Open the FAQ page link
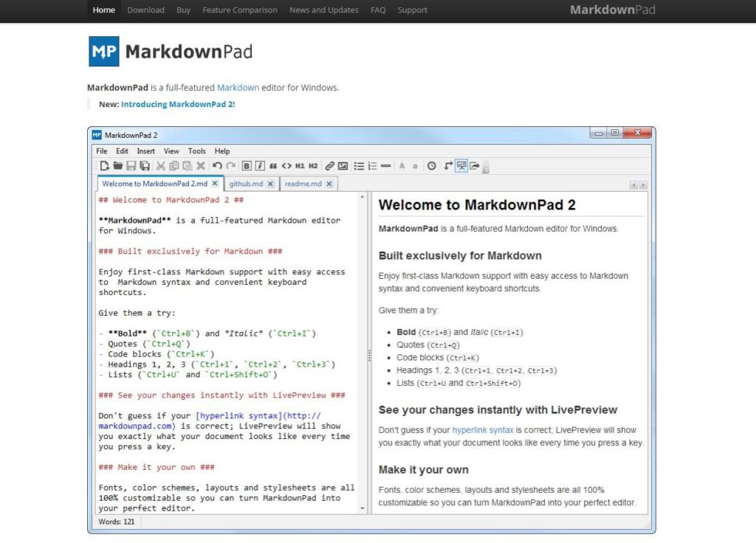 pos(378,10)
